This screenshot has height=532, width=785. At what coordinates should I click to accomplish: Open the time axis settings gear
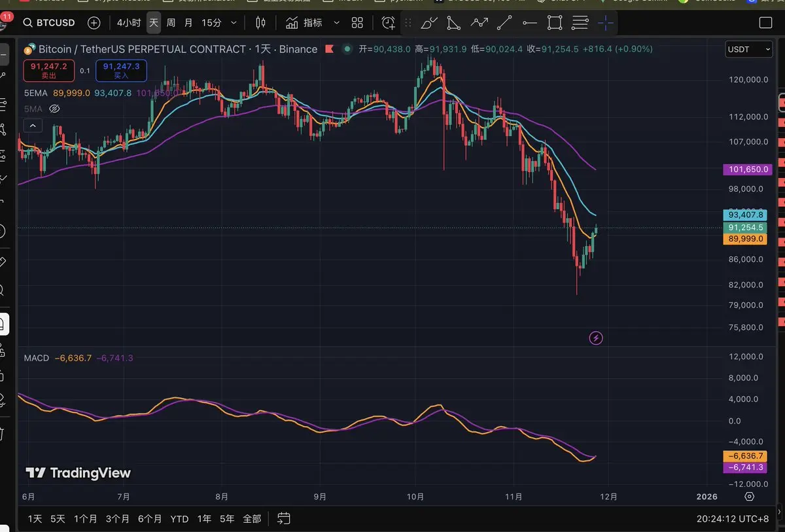click(x=750, y=497)
